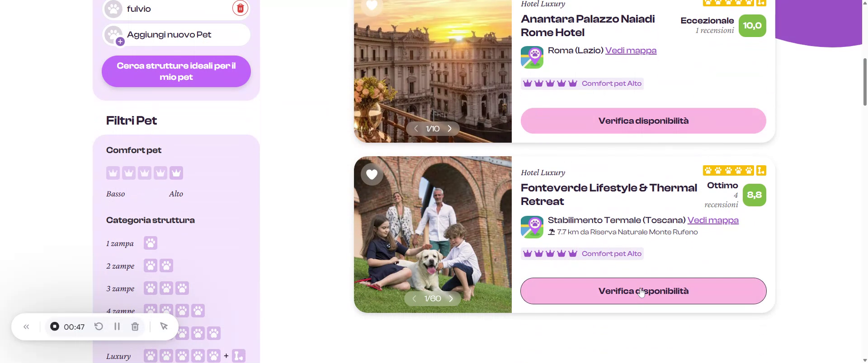Open Anantara Palazzo Naiadi Rome Hotel title
868x363 pixels.
coord(588,26)
